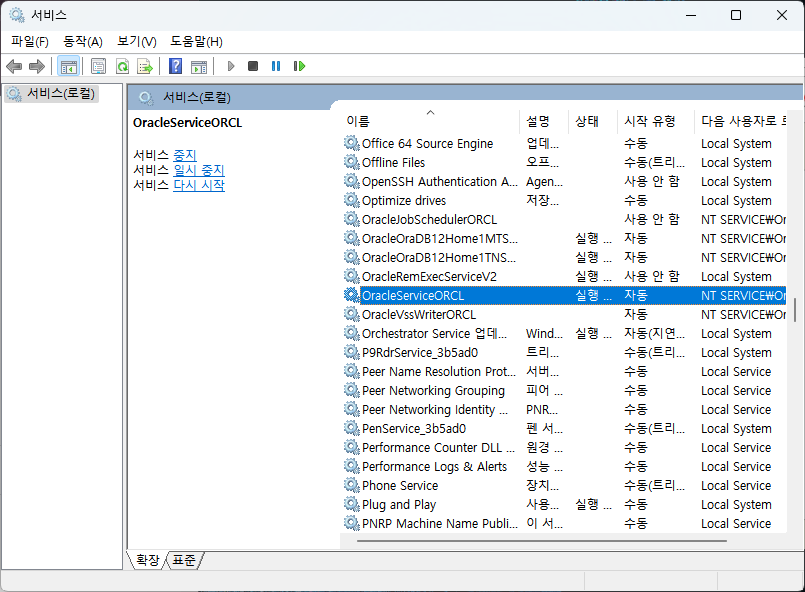
Task: Click the 다시 시작 service link
Action: pos(199,184)
